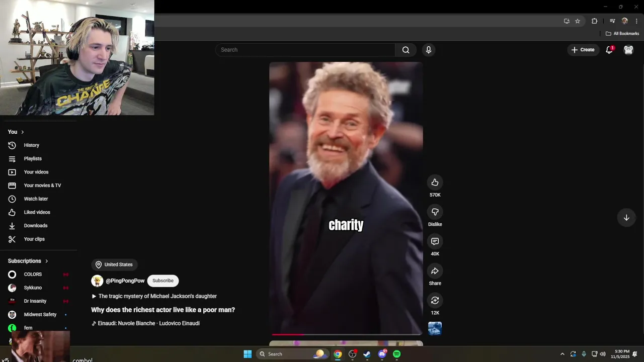Open the Short's sound thumbnail
The image size is (644, 362).
tap(435, 328)
